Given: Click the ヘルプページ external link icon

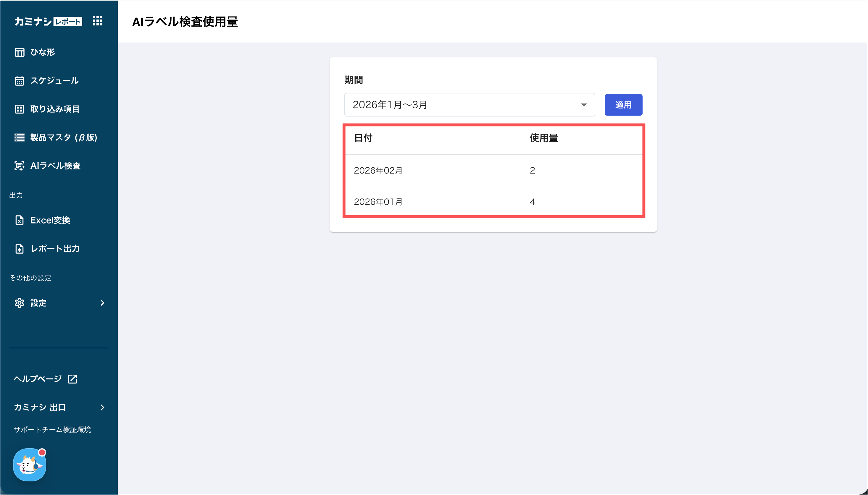Looking at the screenshot, I should point(72,379).
